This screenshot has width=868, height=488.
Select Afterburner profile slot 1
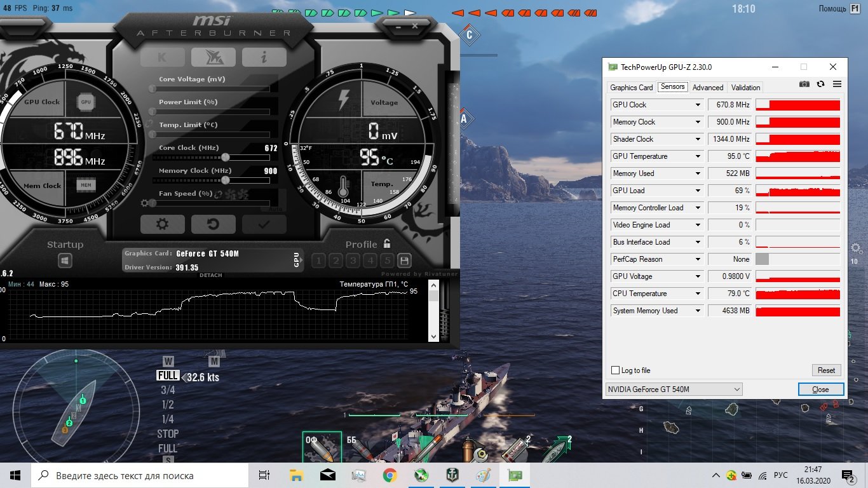point(318,261)
